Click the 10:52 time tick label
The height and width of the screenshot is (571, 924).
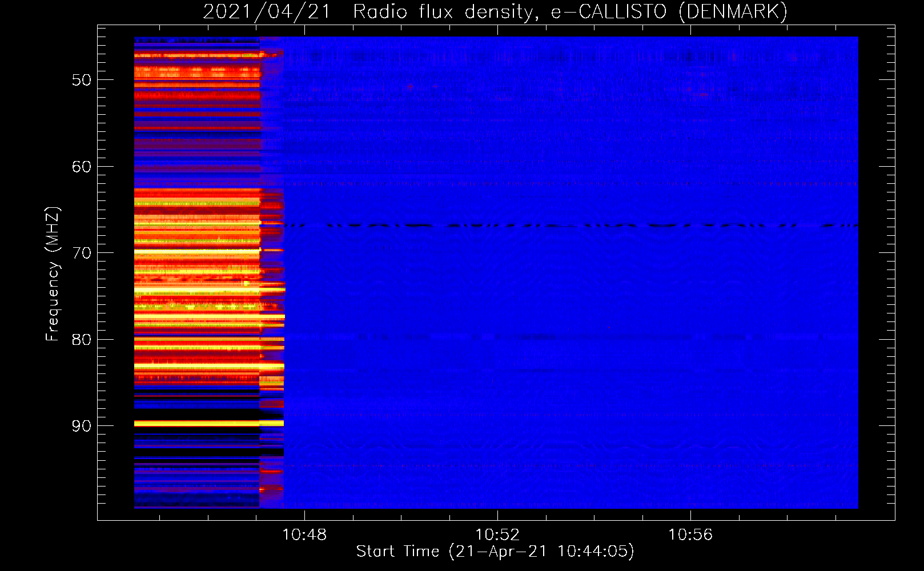point(497,535)
